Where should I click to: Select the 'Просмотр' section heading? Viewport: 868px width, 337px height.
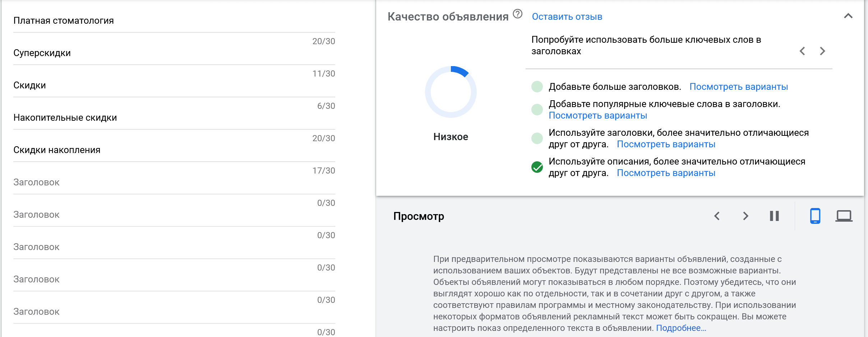pyautogui.click(x=419, y=216)
